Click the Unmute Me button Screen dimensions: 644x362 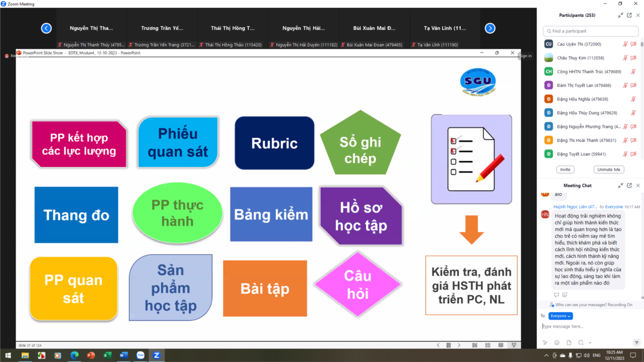pyautogui.click(x=609, y=170)
